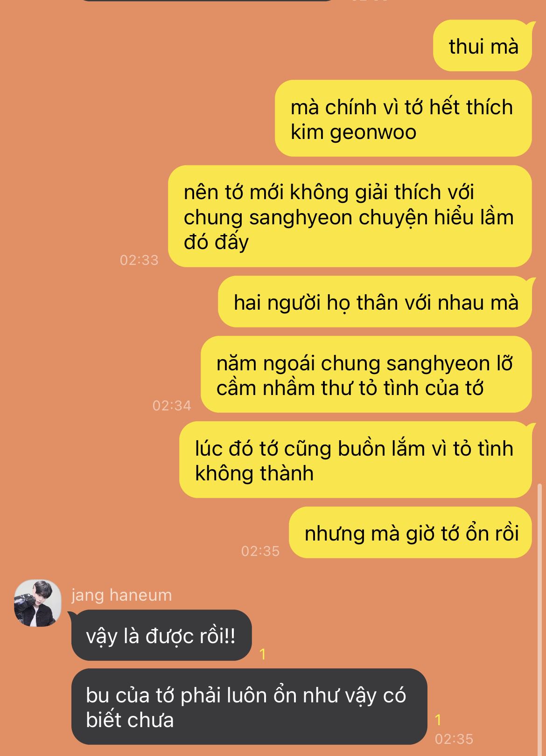Select the "nhưng mà giờ tớ ổn rồi" bubble
546x756 pixels.
click(410, 533)
